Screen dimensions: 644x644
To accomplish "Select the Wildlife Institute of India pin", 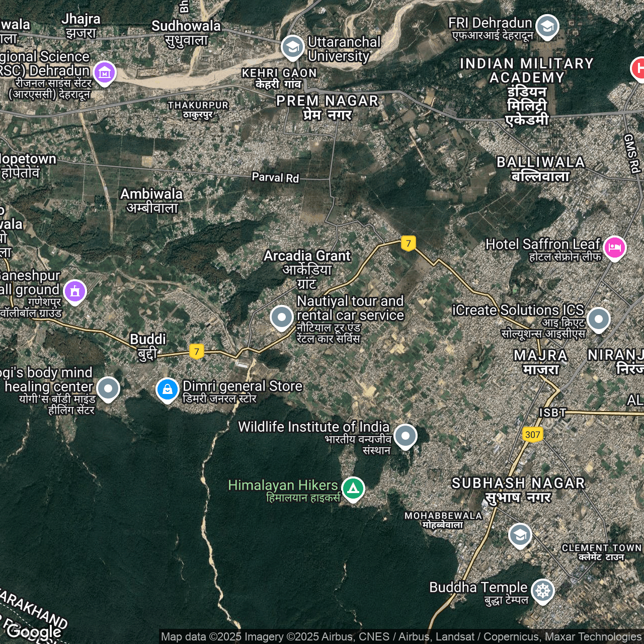I will pyautogui.click(x=405, y=435).
